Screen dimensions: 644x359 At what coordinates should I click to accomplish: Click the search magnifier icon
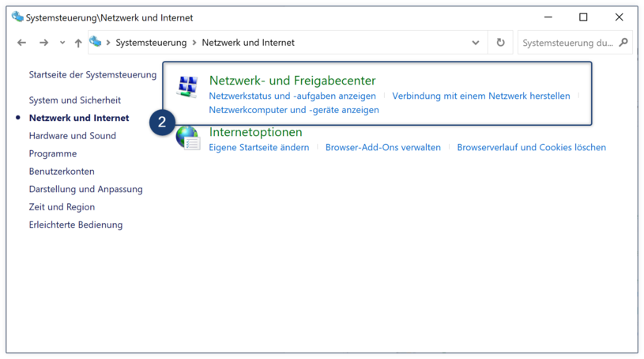[623, 43]
